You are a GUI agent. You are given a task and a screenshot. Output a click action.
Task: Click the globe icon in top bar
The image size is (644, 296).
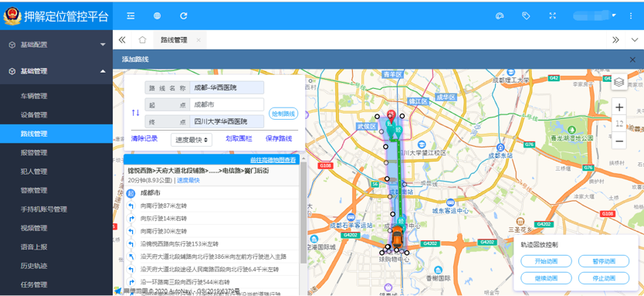tap(158, 16)
